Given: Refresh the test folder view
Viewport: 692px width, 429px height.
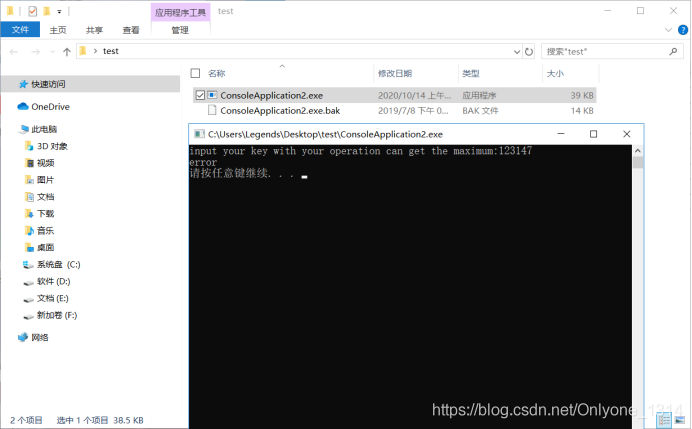Looking at the screenshot, I should coord(529,52).
